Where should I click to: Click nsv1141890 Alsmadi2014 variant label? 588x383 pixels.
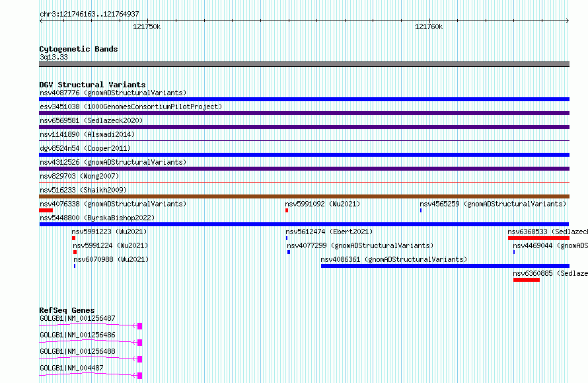point(87,134)
